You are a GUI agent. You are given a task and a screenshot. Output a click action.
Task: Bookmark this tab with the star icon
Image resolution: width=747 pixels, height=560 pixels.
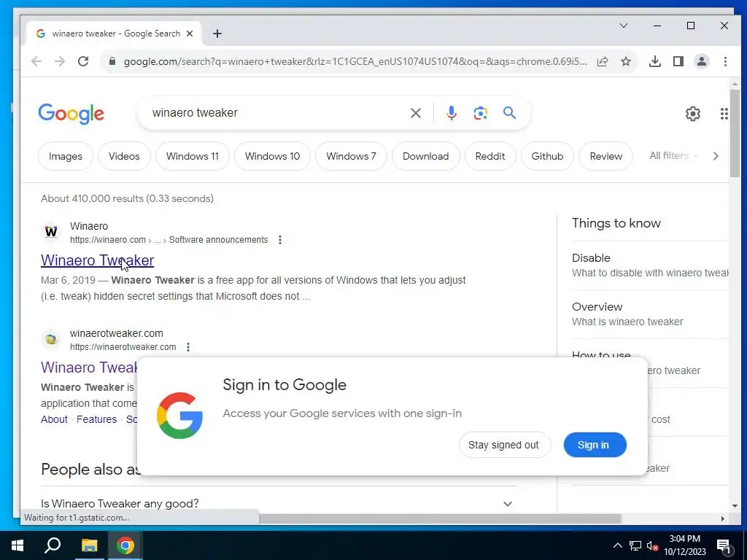626,61
